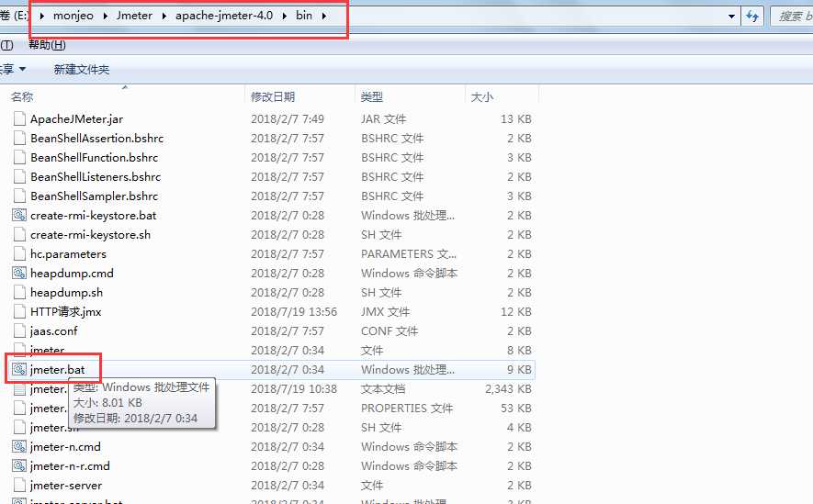
Task: Click the BeanShellListeners.bshrc file icon
Action: [19, 176]
